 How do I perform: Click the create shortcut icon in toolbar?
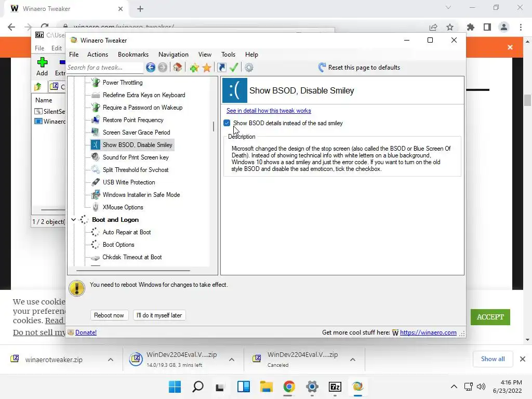point(221,68)
